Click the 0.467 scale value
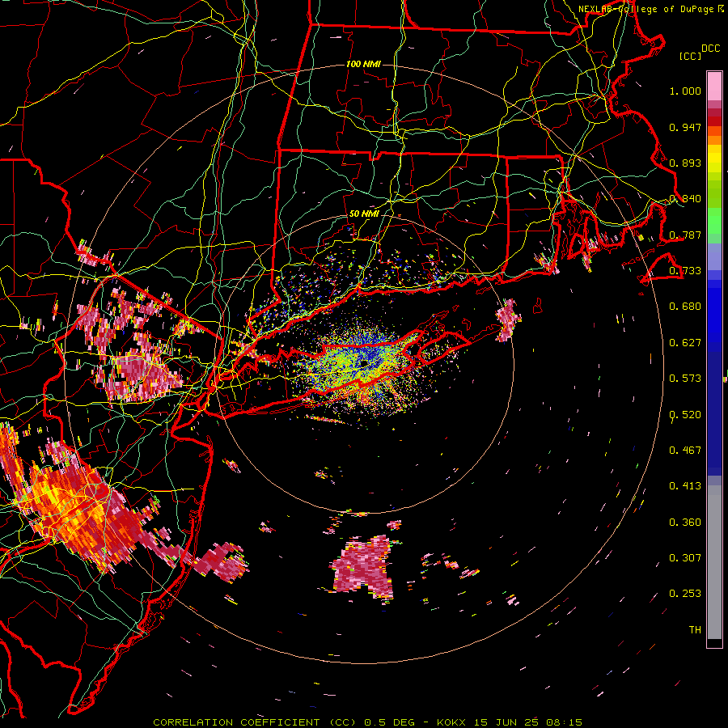 (x=685, y=451)
